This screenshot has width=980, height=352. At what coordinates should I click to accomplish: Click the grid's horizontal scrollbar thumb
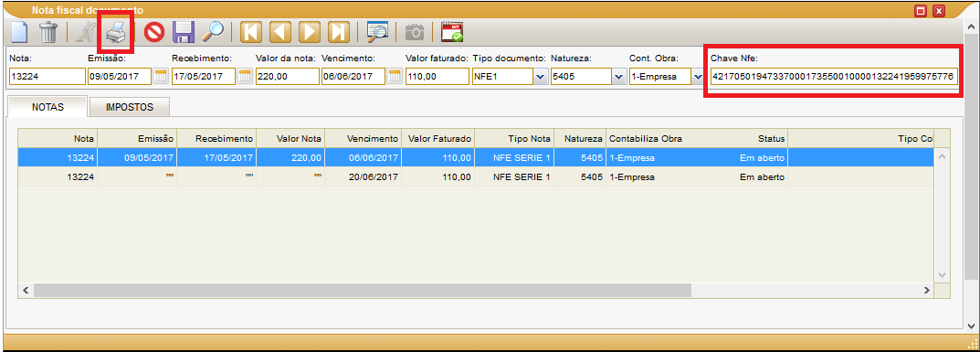click(x=363, y=290)
